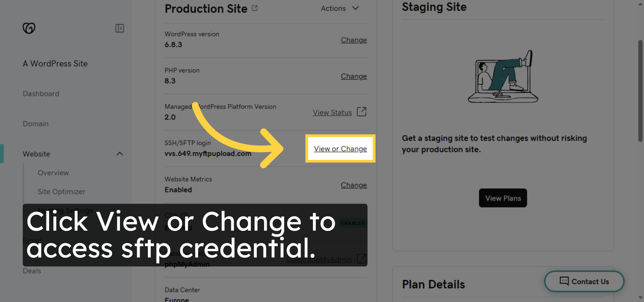The width and height of the screenshot is (644, 302).
Task: Change the PHP version 8.3
Action: (354, 76)
